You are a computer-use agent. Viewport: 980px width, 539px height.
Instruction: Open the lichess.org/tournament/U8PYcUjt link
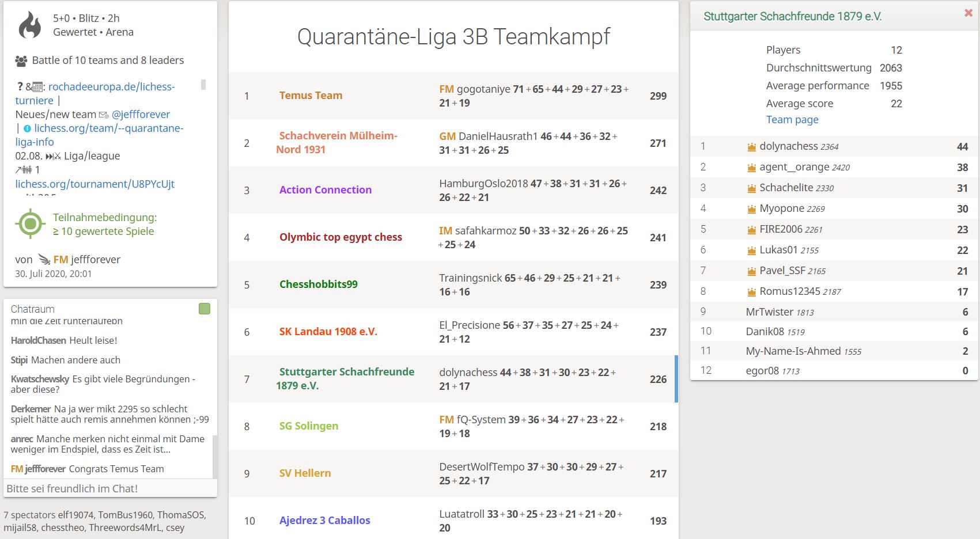click(x=95, y=184)
